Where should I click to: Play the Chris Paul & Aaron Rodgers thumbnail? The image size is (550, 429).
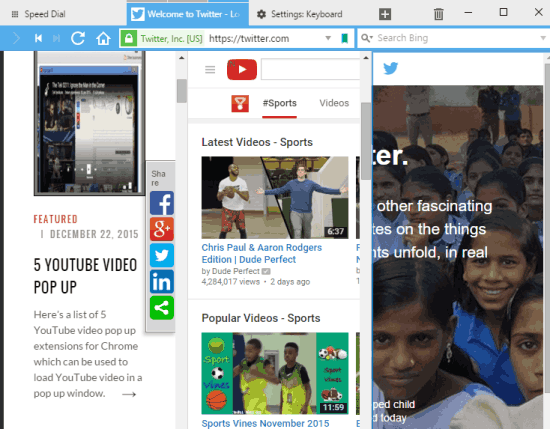tap(275, 198)
